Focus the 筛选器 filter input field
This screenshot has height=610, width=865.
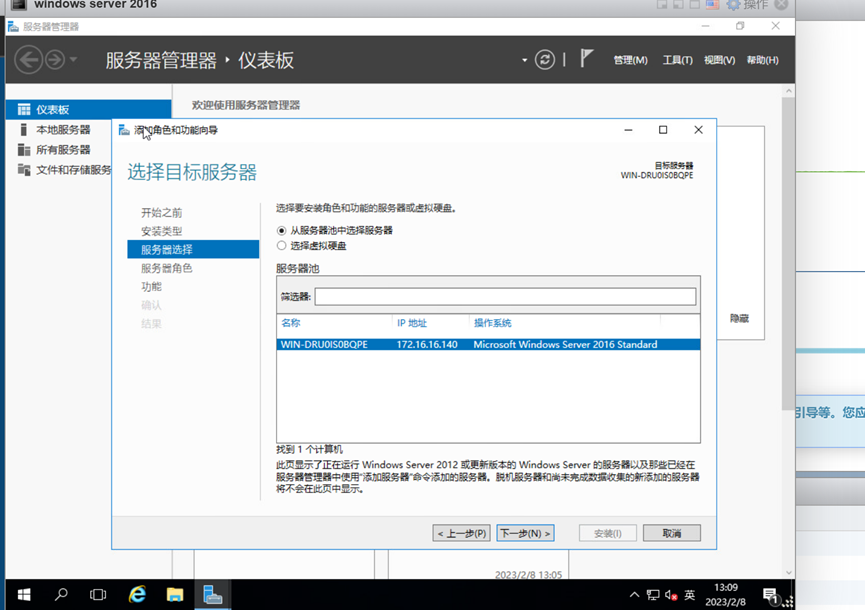(x=505, y=297)
